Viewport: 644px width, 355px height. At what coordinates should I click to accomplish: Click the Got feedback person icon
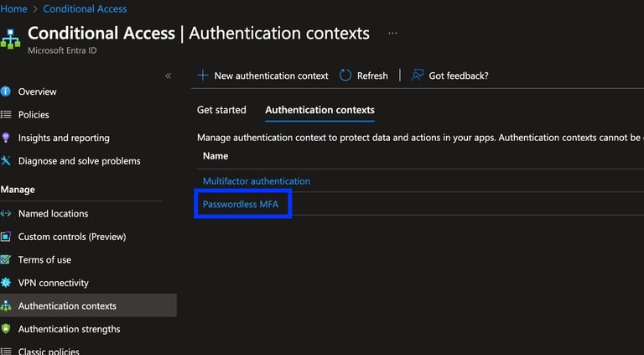(418, 76)
